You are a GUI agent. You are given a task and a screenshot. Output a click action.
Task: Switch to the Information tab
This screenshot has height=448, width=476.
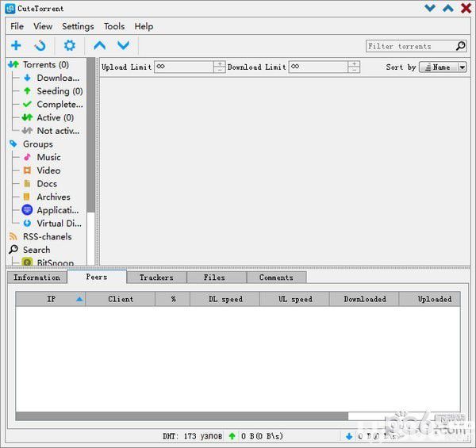[x=37, y=278]
